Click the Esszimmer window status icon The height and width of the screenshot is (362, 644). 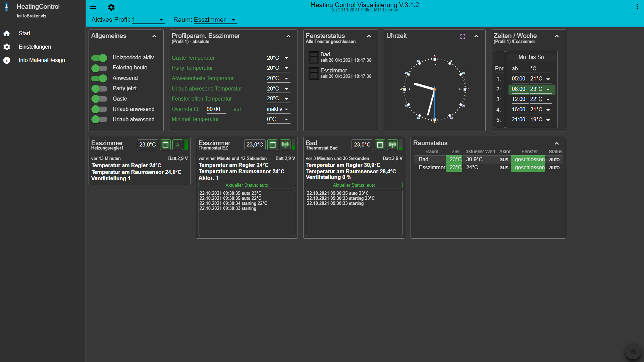point(314,73)
